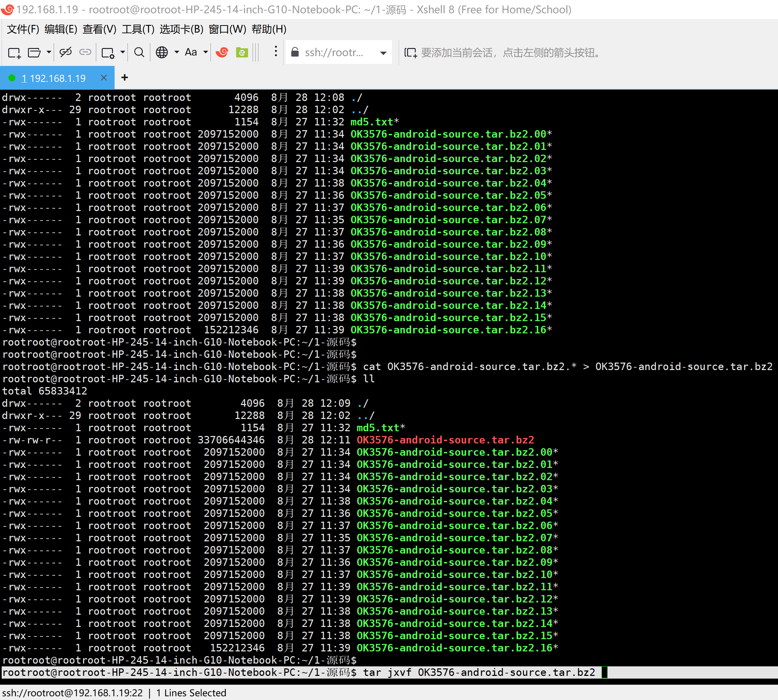Click the cat OK3576-android-source.tar.bz2.* command text
This screenshot has height=700, width=778.
point(568,367)
